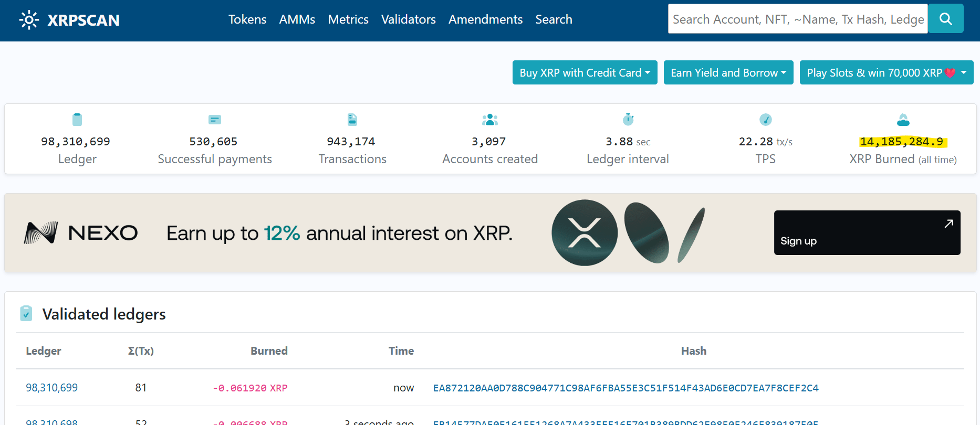The image size is (980, 425).
Task: Open Buy XRP with Credit Card dropdown
Action: [x=585, y=72]
